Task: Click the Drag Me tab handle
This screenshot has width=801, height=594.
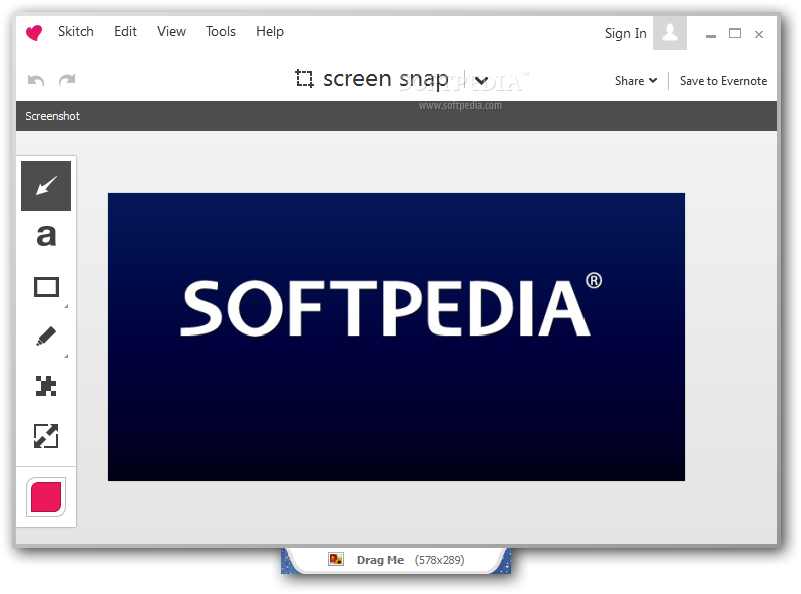Action: 396,560
